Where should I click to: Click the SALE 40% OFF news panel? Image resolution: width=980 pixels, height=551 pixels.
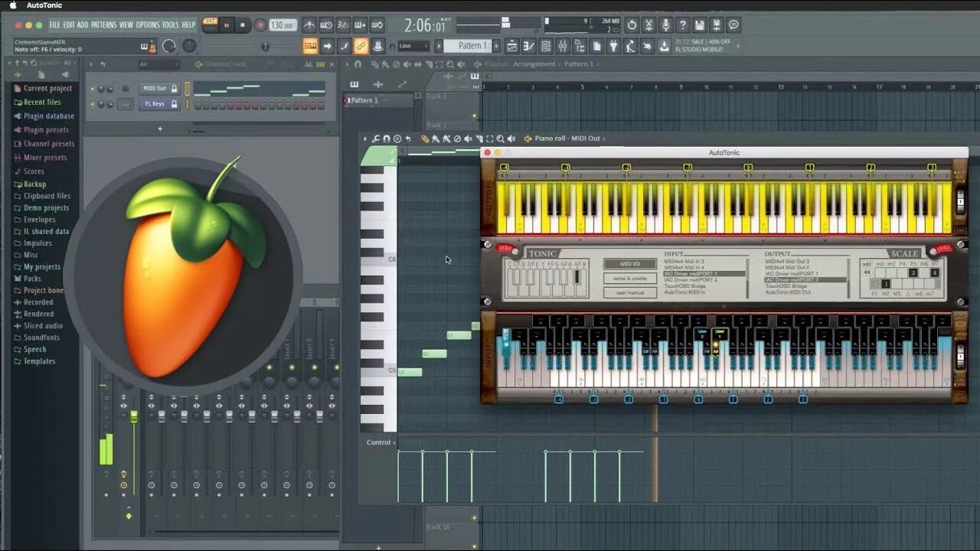tap(707, 46)
